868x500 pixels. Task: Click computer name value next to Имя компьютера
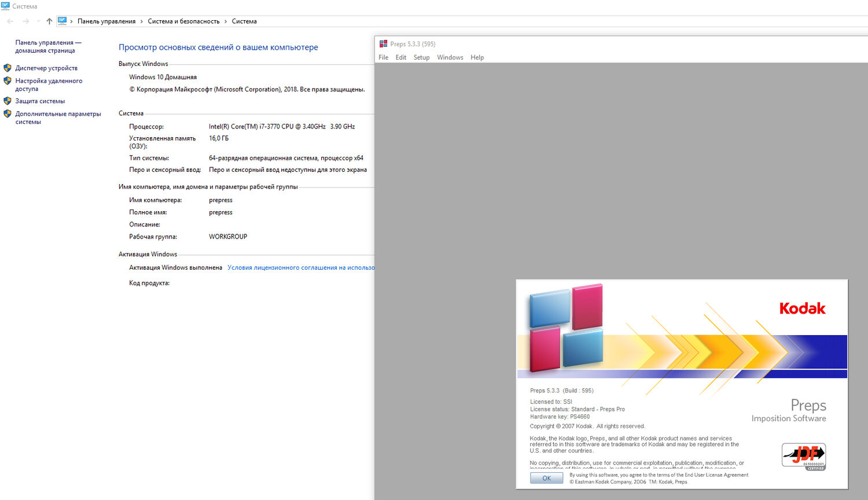coord(220,200)
